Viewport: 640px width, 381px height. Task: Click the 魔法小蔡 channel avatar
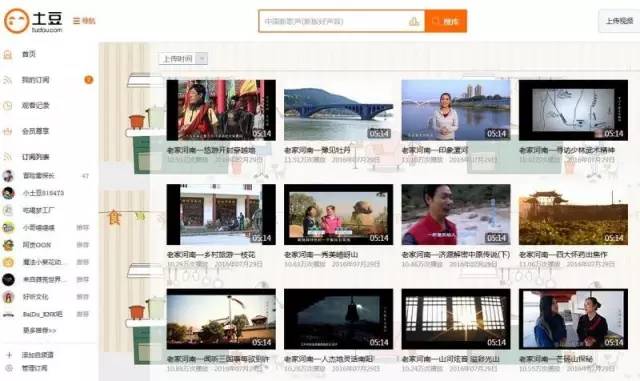click(8, 262)
